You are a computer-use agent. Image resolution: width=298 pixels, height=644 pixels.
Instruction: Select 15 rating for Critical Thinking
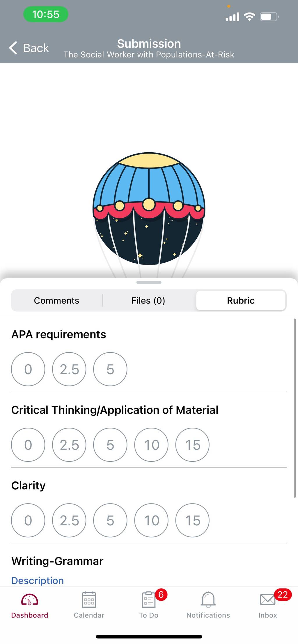(192, 445)
